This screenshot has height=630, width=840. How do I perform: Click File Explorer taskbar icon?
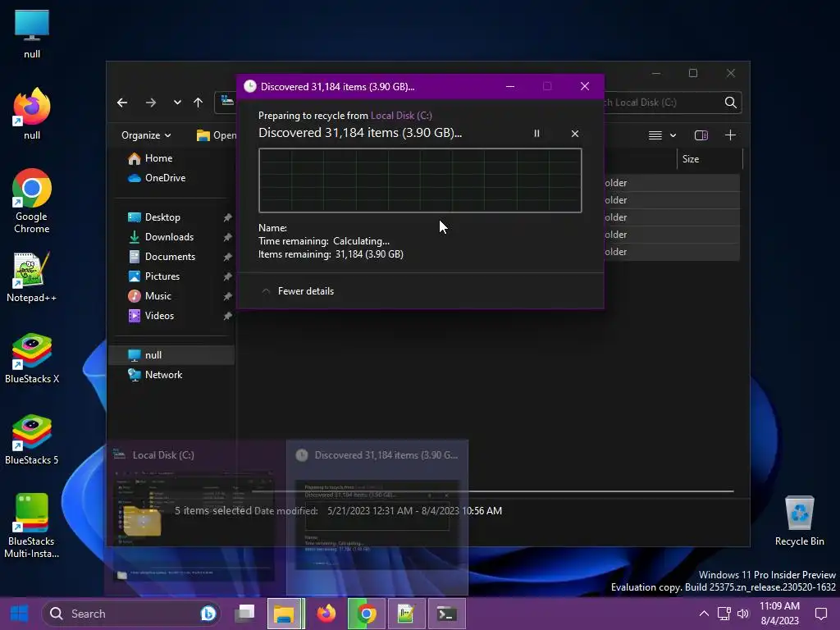coord(285,614)
